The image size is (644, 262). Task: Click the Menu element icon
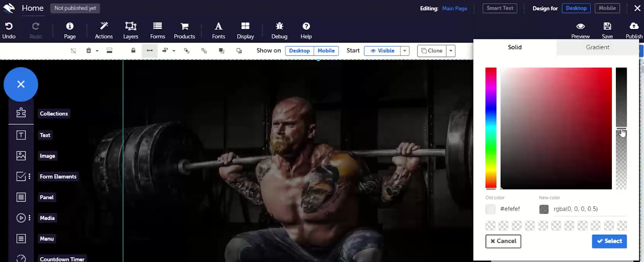(x=21, y=239)
